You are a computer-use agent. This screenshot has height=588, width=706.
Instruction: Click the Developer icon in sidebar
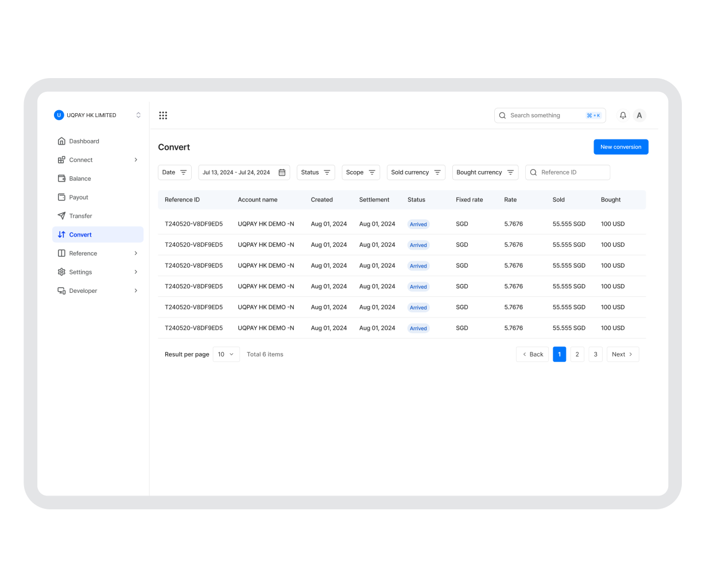click(61, 291)
